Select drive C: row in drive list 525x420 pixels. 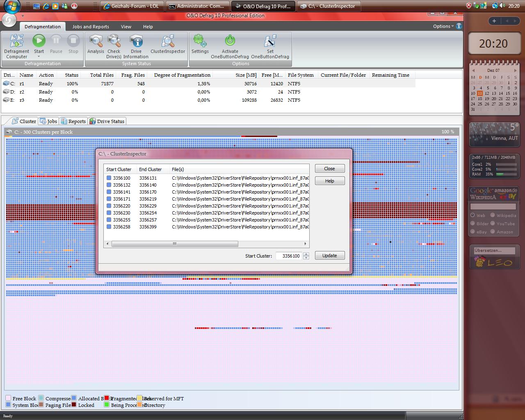pos(209,84)
